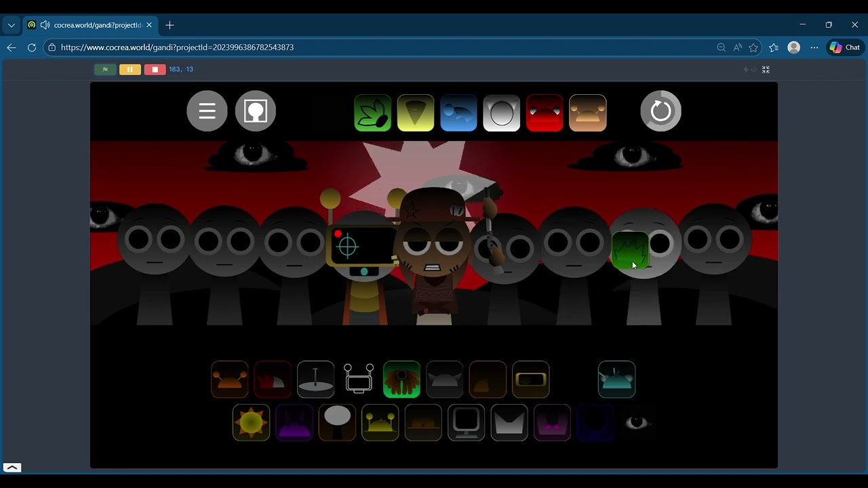Pick the yellow sun icon

251,422
